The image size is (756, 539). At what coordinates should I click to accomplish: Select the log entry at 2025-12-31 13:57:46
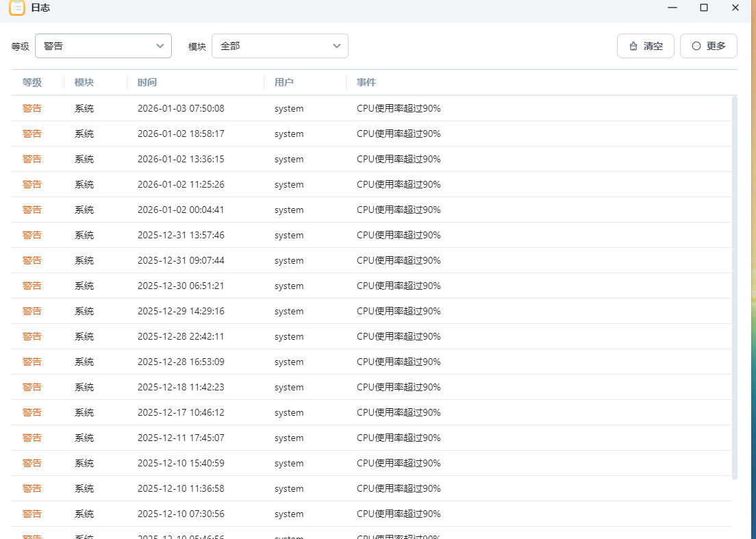pos(181,235)
